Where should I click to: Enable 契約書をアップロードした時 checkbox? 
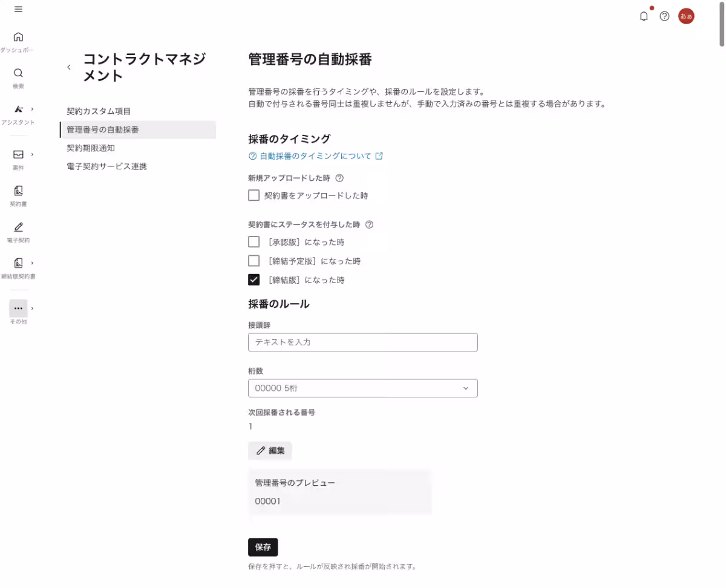pyautogui.click(x=253, y=195)
